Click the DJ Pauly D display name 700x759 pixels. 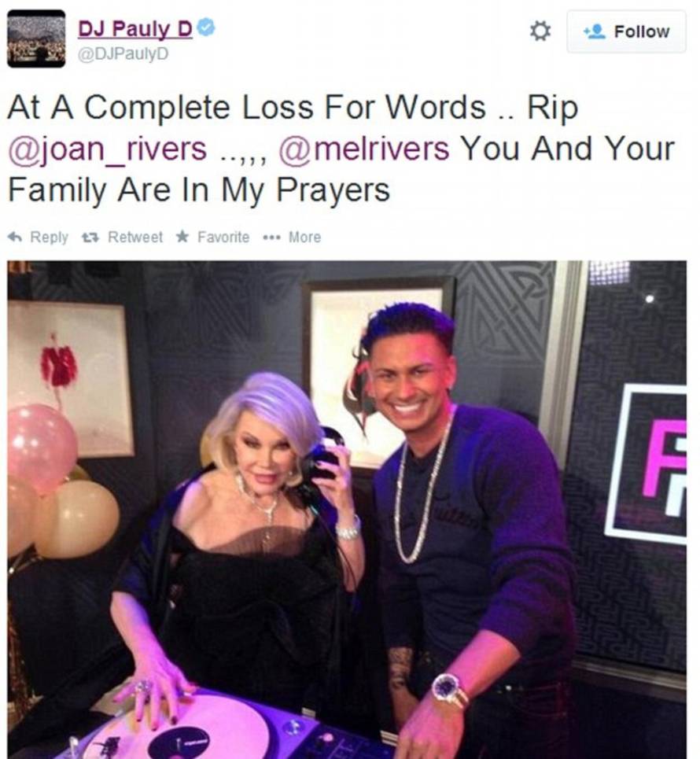coord(135,28)
